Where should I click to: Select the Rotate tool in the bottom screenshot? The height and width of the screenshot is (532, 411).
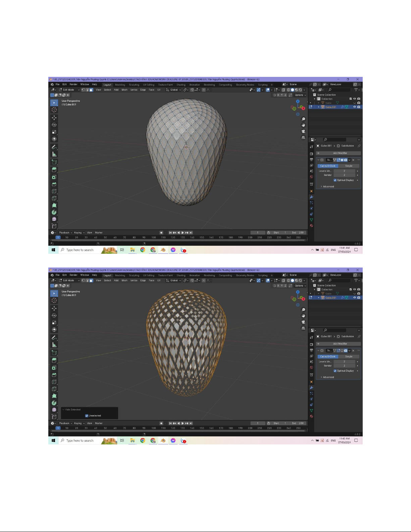tap(54, 316)
